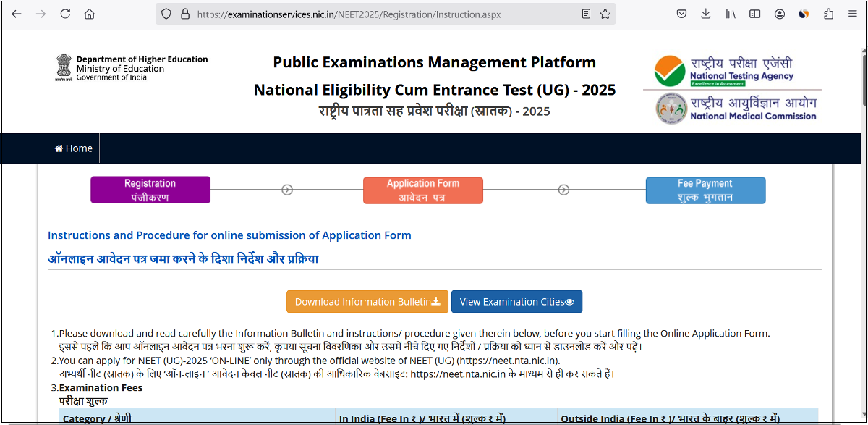This screenshot has height=425, width=868.
Task: Open the Pocket save icon
Action: (681, 14)
